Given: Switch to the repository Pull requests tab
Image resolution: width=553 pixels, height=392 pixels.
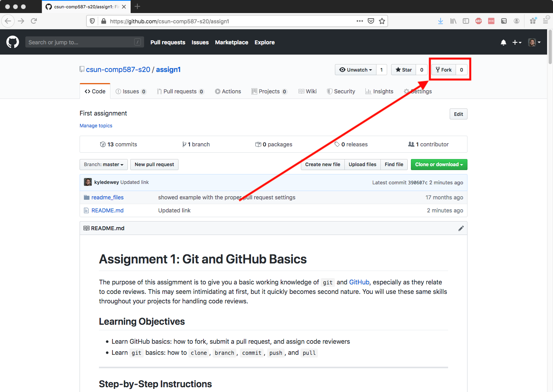Looking at the screenshot, I should [180, 91].
